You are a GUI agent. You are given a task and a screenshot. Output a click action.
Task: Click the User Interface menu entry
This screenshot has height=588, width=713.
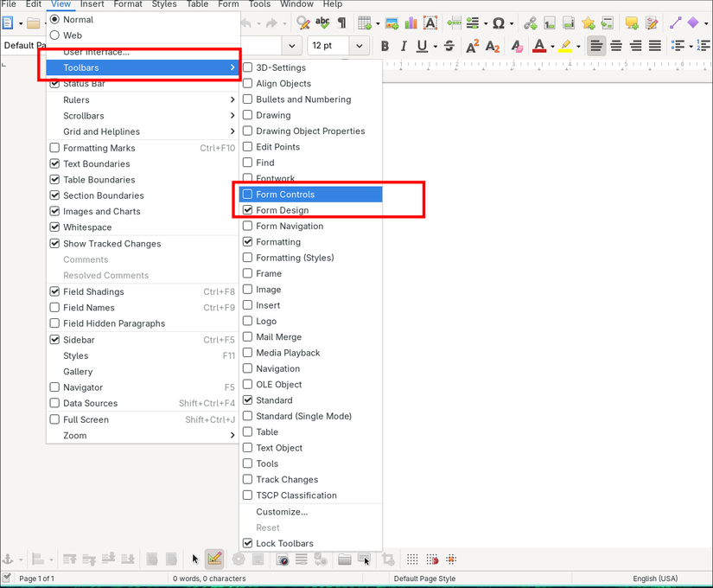point(95,52)
